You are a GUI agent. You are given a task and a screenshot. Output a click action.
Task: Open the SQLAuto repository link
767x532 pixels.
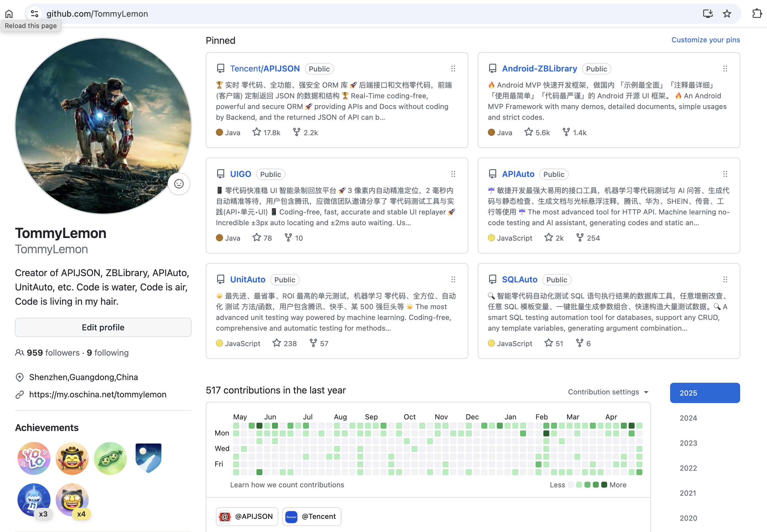[x=519, y=279]
